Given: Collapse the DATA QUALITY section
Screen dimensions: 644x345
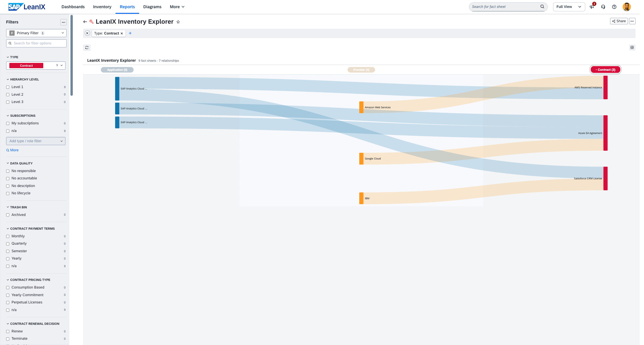Looking at the screenshot, I should coord(19,164).
